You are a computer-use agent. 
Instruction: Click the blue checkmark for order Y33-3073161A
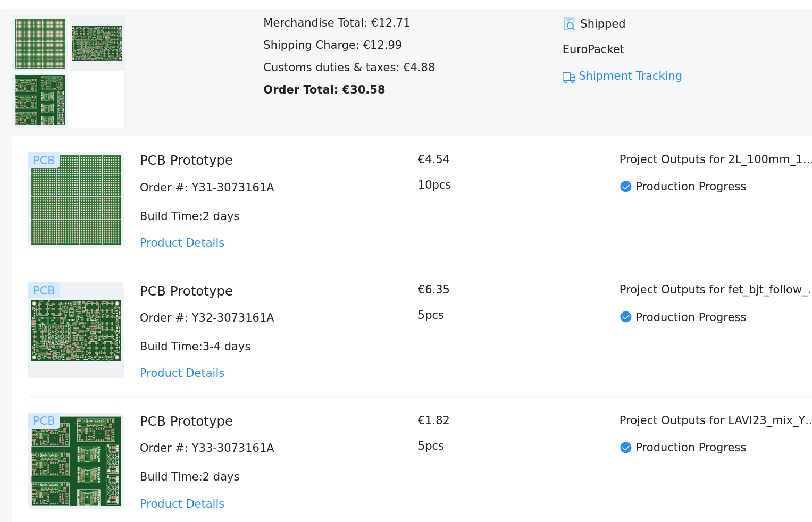tap(625, 448)
